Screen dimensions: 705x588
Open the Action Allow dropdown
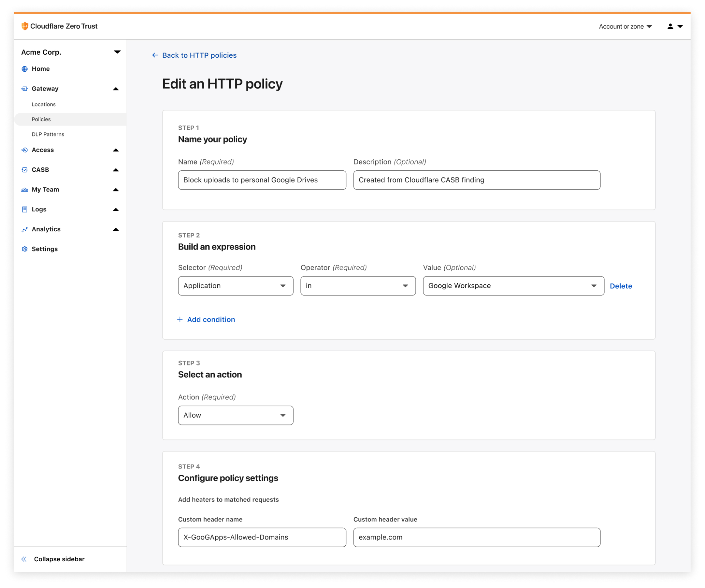click(x=236, y=415)
